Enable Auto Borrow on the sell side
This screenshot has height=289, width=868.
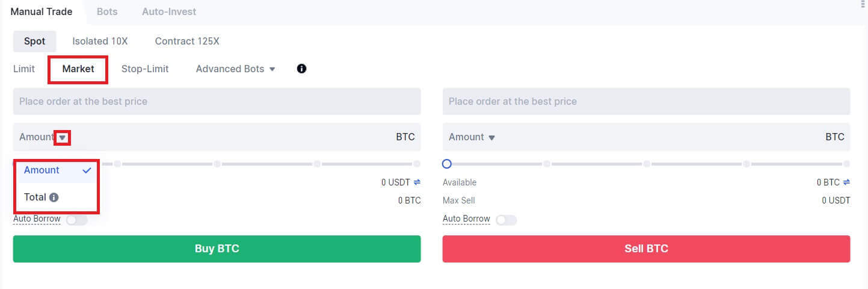tap(506, 220)
